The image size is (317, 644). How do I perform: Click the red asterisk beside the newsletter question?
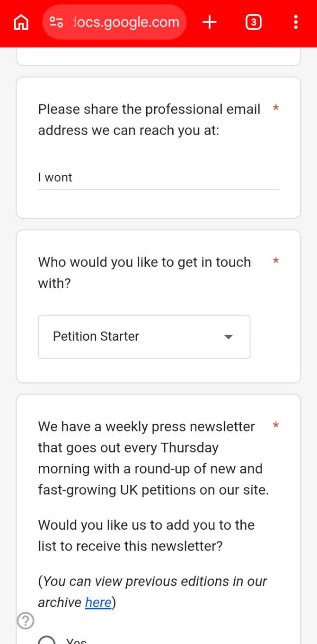276,426
